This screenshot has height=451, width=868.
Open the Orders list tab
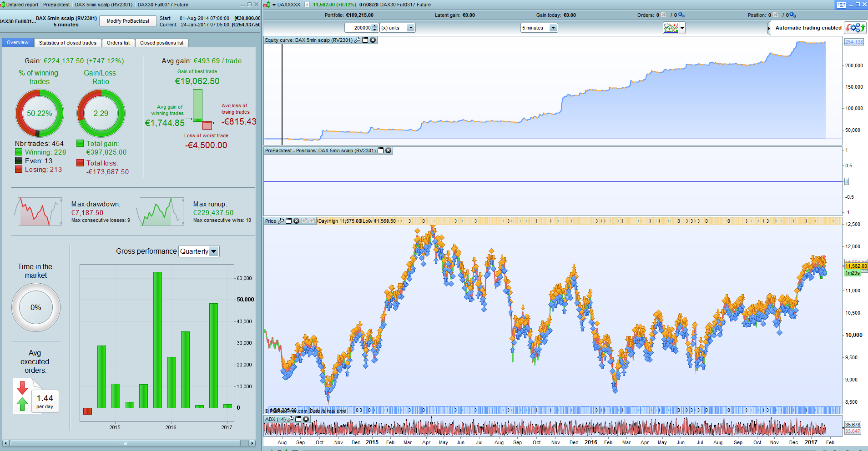coord(118,43)
